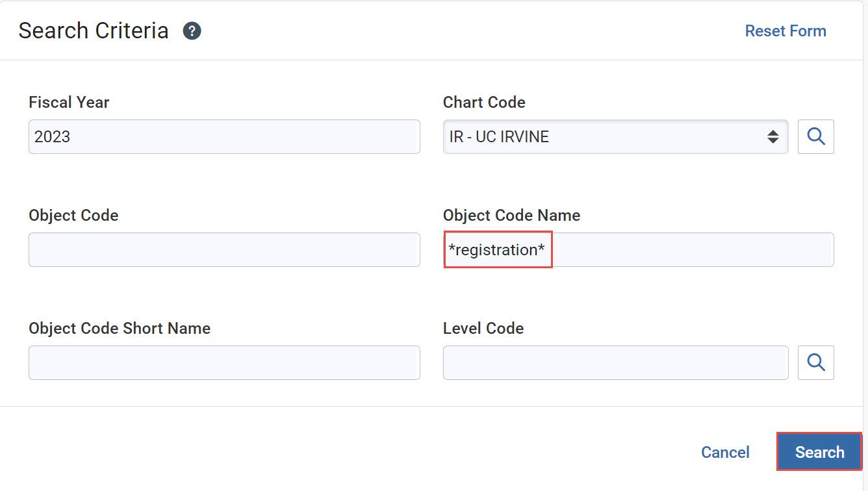Screen dimensions: 868x491
Task: Click the Object Code Name label
Action: [x=511, y=216]
